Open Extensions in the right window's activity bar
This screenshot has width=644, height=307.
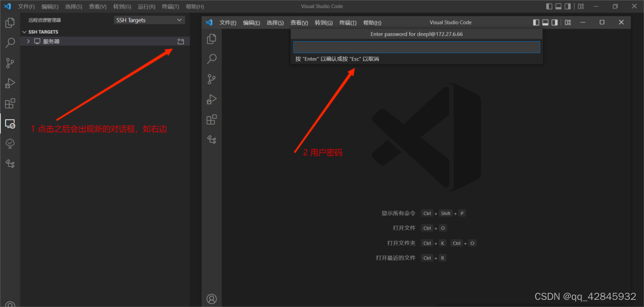coord(212,119)
